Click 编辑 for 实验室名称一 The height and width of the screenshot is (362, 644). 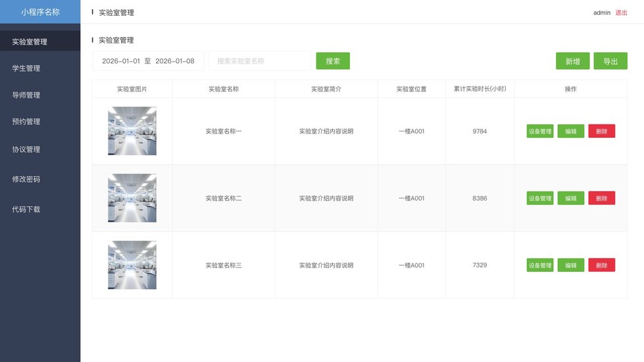[x=570, y=131]
